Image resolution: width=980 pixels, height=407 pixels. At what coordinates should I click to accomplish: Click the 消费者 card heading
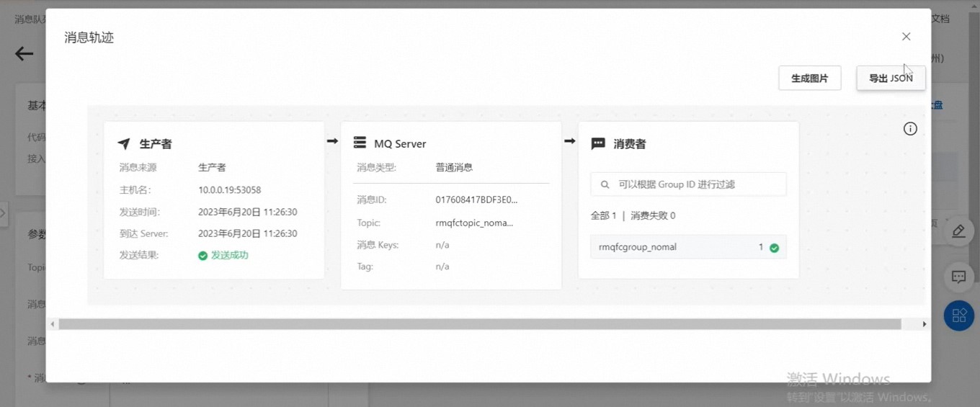point(629,144)
